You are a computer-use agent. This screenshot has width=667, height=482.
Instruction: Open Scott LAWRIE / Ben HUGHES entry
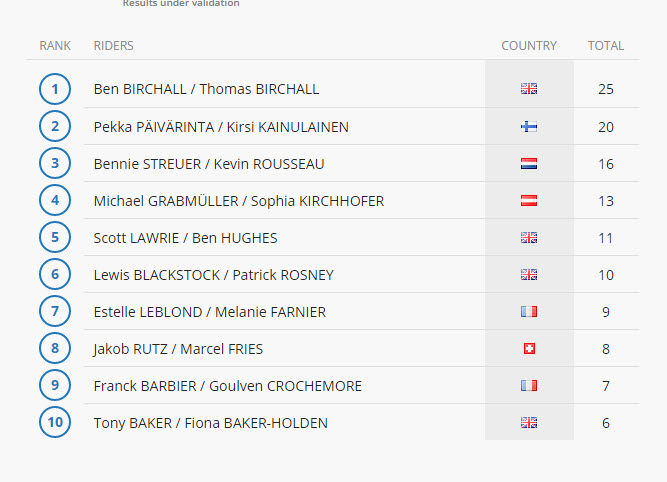185,238
